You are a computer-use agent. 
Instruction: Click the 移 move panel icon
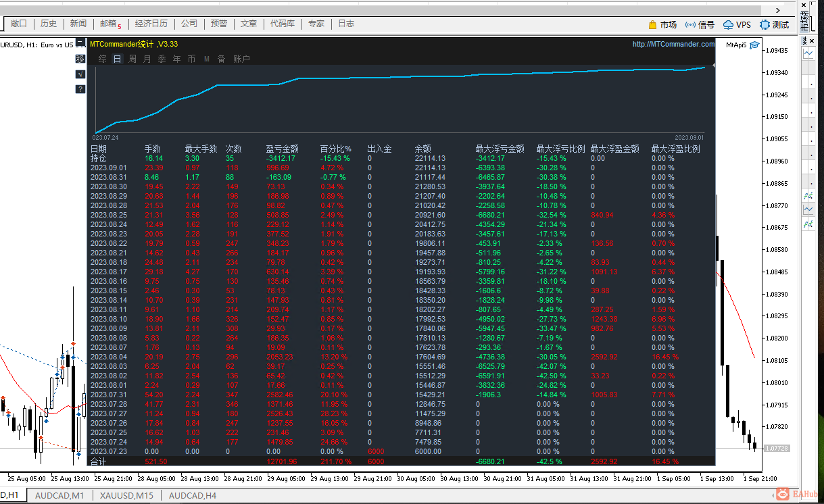pos(80,59)
